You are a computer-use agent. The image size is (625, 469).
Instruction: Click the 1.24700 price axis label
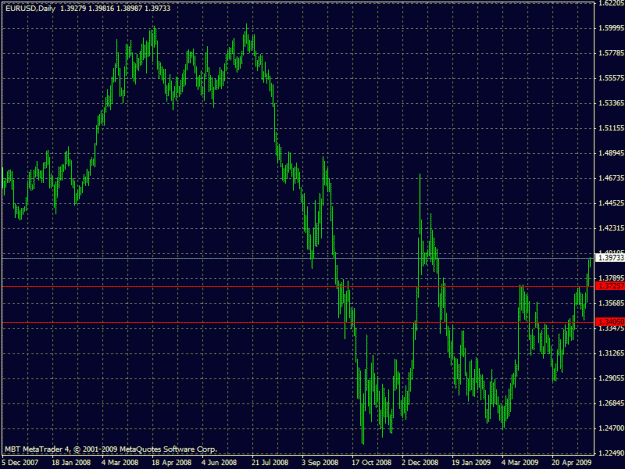point(611,428)
